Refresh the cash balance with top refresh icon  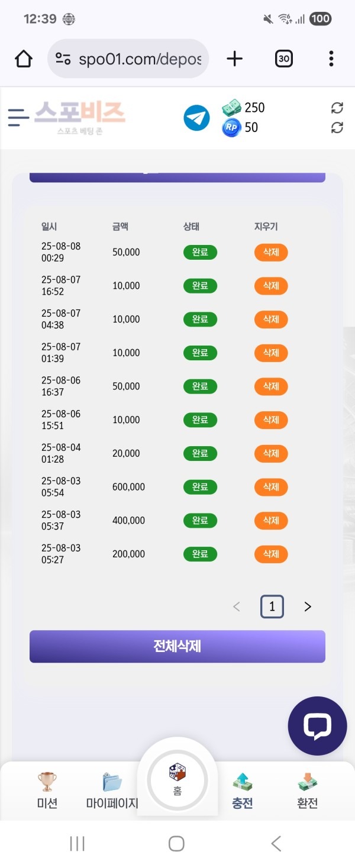pyautogui.click(x=337, y=108)
